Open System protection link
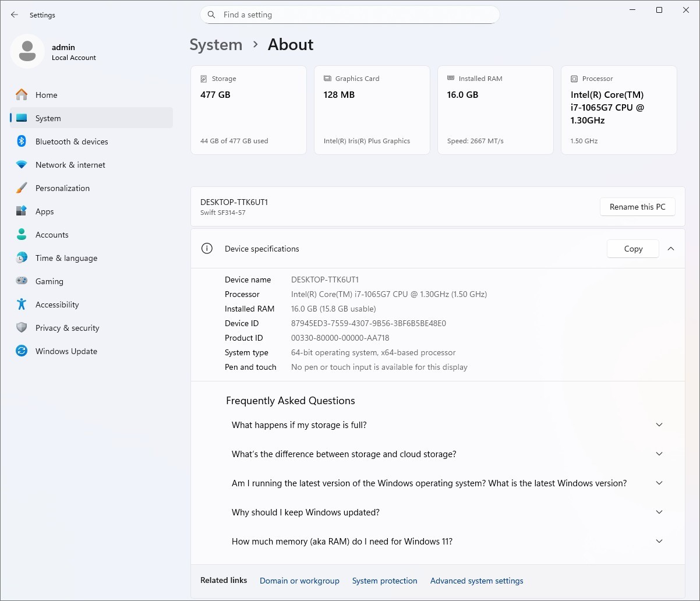The image size is (700, 601). coord(385,581)
